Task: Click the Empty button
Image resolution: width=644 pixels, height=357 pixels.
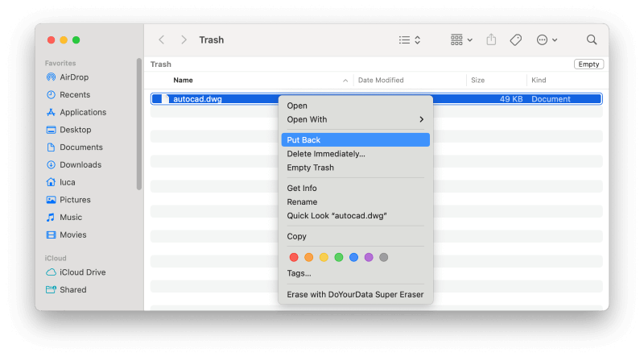Action: 588,64
